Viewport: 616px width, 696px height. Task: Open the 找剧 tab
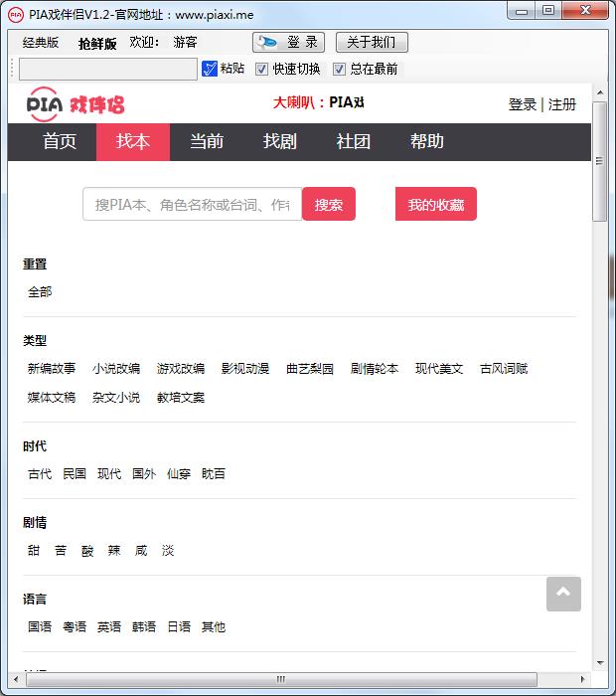click(280, 141)
